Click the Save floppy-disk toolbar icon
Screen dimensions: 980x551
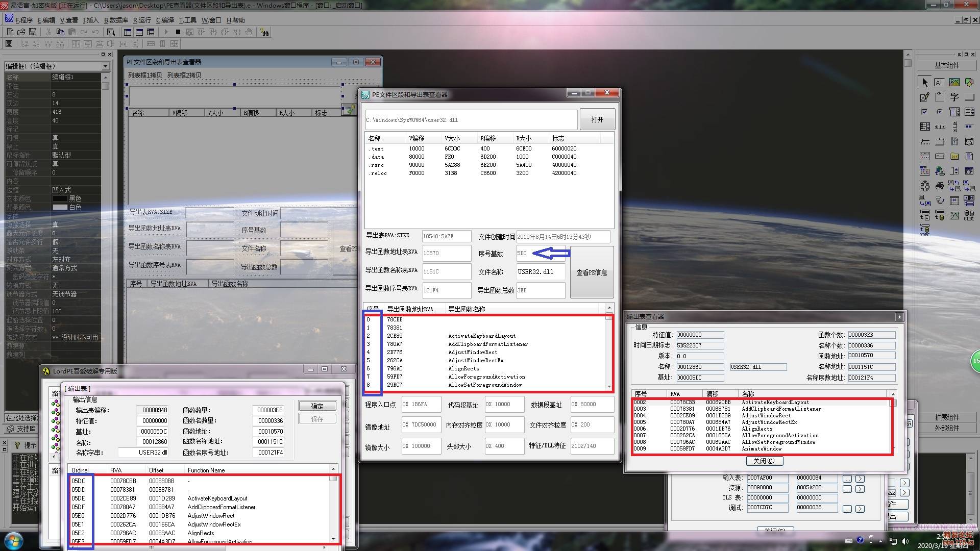click(33, 32)
